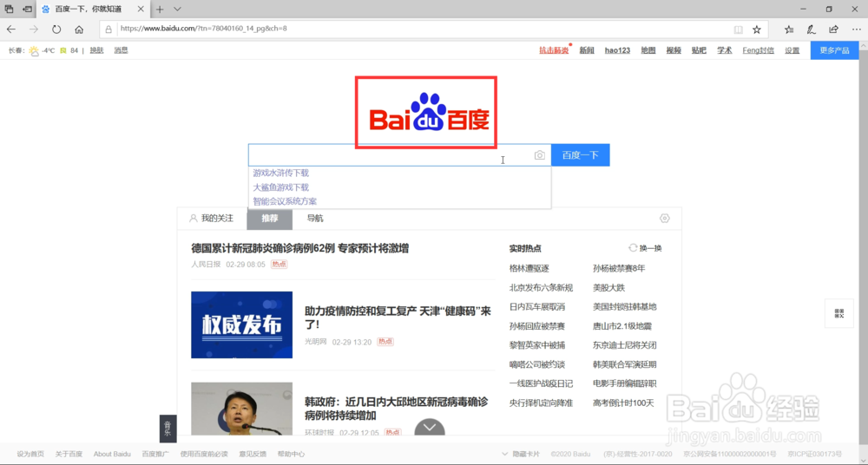868x465 pixels.
Task: Click the Baidu logo image
Action: (429, 113)
